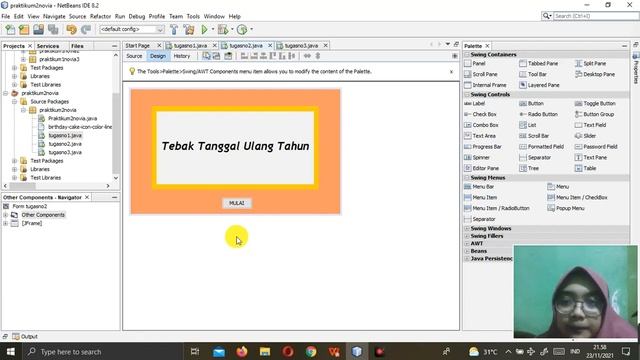Viewport: 640px width, 360px height.
Task: Collapse the Swing Containers palette section
Action: point(467,55)
